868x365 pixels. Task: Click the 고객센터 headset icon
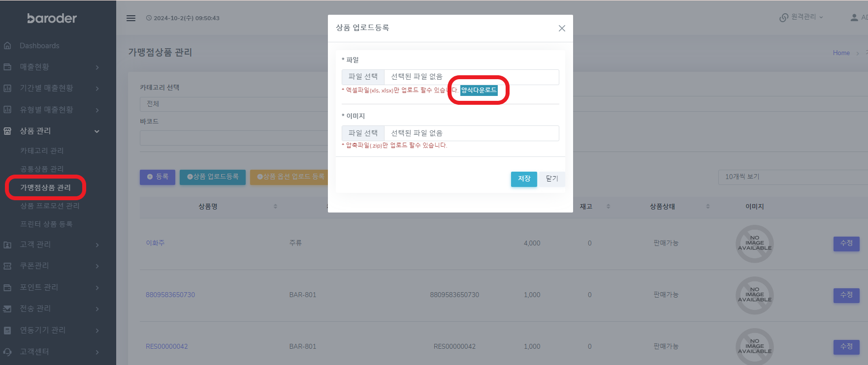(7, 352)
